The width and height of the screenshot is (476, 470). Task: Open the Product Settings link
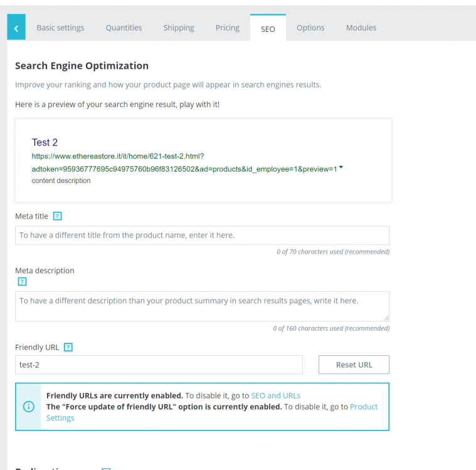point(364,407)
